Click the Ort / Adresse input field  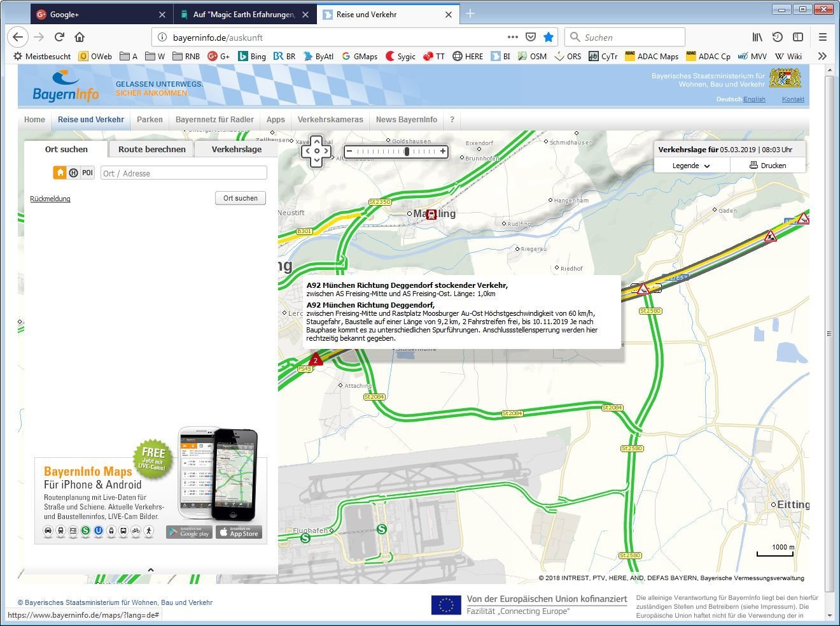(184, 173)
